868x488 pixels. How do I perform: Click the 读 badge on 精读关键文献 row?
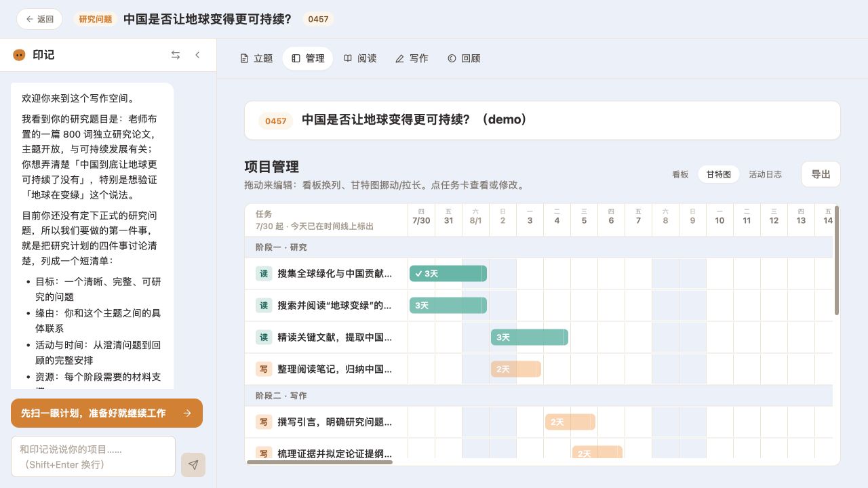(x=264, y=338)
